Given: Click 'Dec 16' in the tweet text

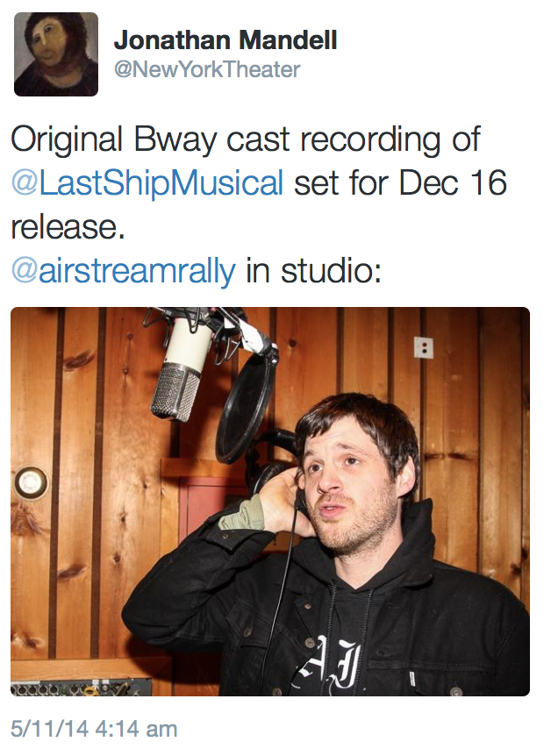Looking at the screenshot, I should point(453,183).
